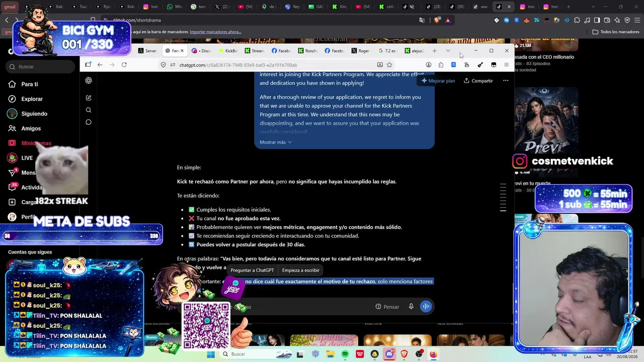This screenshot has height=362, width=644.
Task: Switch to the alejus2 tab in Firefox
Action: 414,51
